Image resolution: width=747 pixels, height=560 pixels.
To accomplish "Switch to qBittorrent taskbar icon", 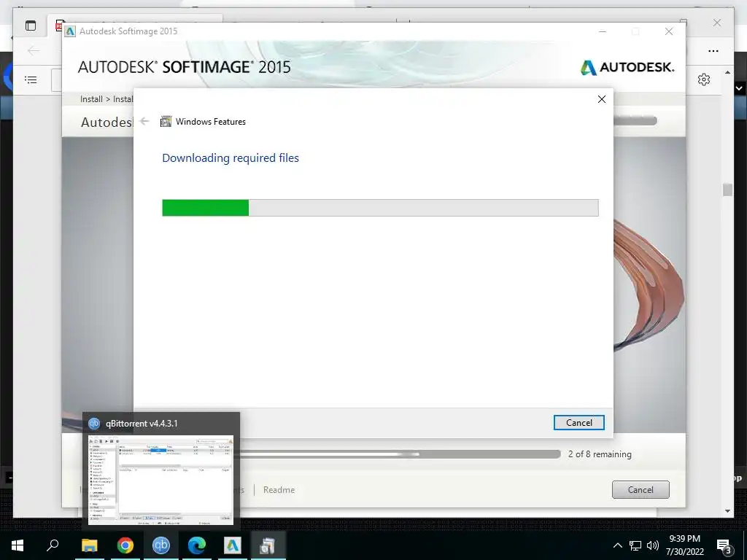I will (161, 545).
